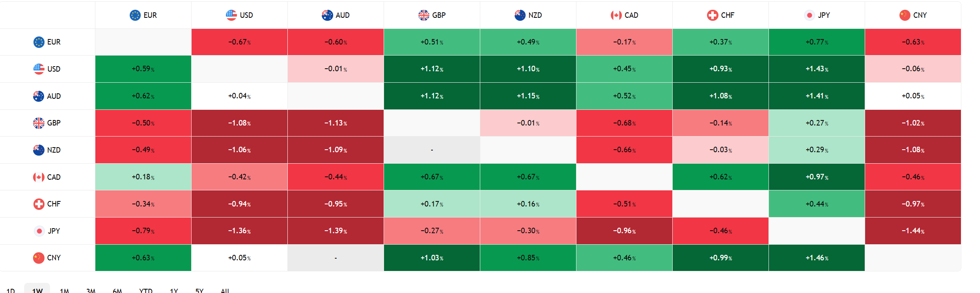Click the CNY flag icon in column header
Image resolution: width=980 pixels, height=293 pixels.
pyautogui.click(x=905, y=15)
